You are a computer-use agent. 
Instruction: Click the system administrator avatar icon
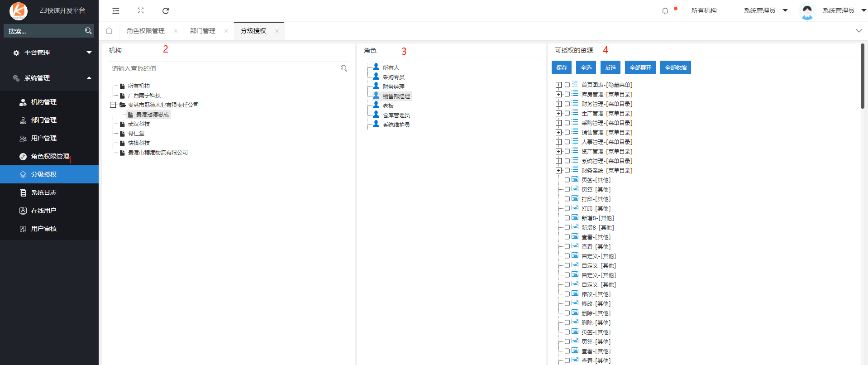click(x=807, y=11)
